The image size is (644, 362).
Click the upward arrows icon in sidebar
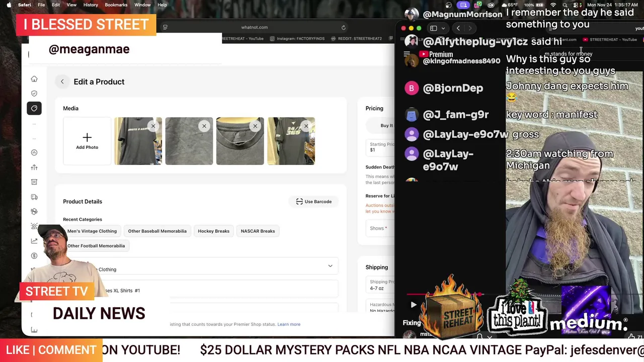[x=34, y=167]
